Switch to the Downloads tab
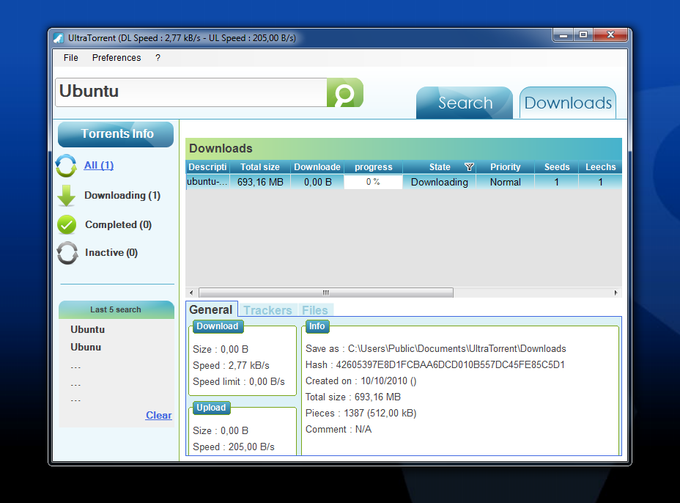Image resolution: width=680 pixels, height=503 pixels. click(568, 103)
